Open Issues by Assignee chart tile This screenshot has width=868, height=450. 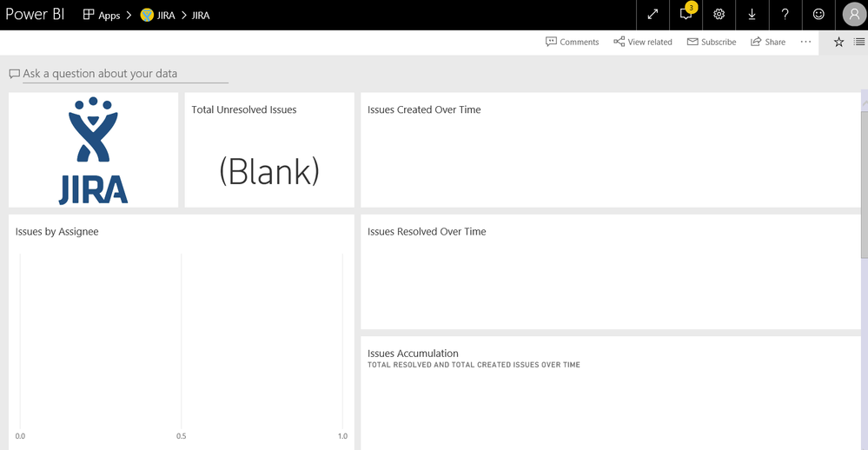click(182, 332)
